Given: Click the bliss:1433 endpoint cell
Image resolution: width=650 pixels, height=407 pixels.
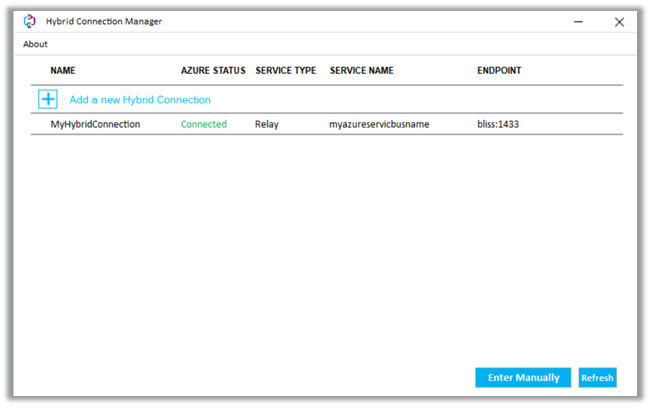Looking at the screenshot, I should (498, 125).
